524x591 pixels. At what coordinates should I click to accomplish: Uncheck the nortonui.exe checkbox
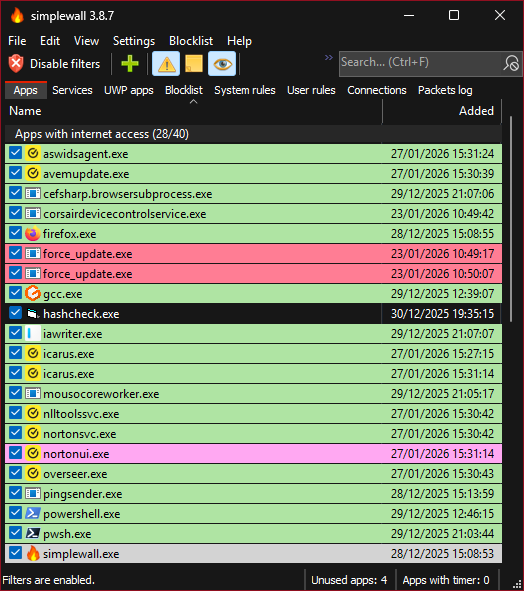pyautogui.click(x=15, y=453)
